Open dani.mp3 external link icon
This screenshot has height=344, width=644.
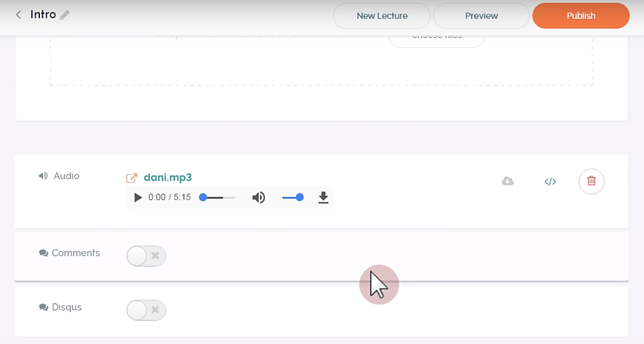[x=132, y=178]
